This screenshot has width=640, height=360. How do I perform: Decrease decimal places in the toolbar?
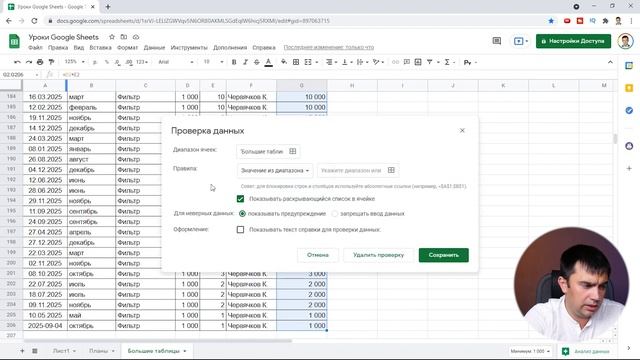(x=118, y=62)
